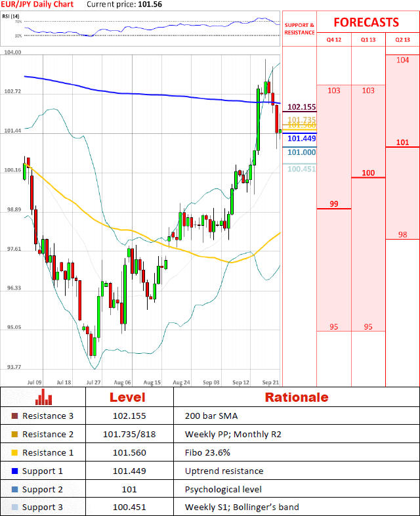Select the 'Q1 13' forecast column header
Screen dimensions: 420x516
tap(368, 40)
